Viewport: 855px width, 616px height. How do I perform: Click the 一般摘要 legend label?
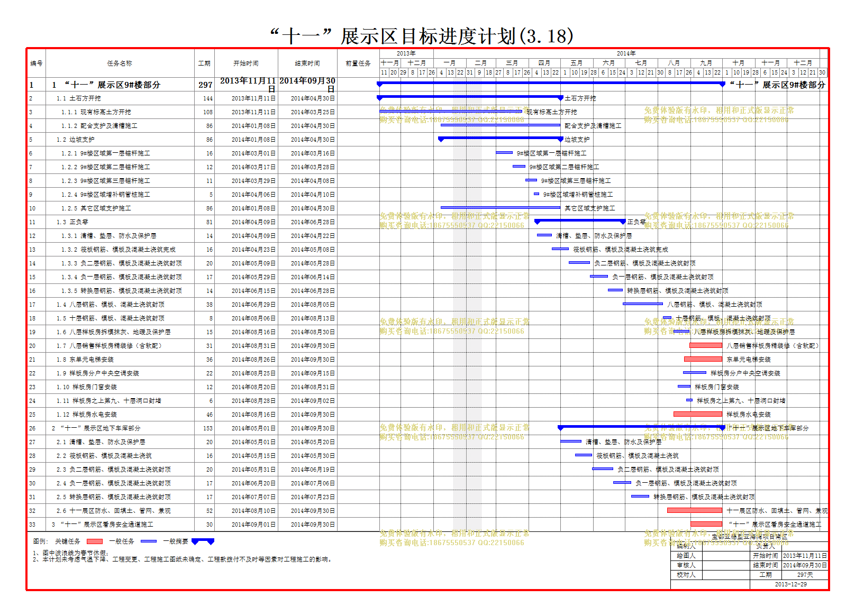click(x=176, y=541)
